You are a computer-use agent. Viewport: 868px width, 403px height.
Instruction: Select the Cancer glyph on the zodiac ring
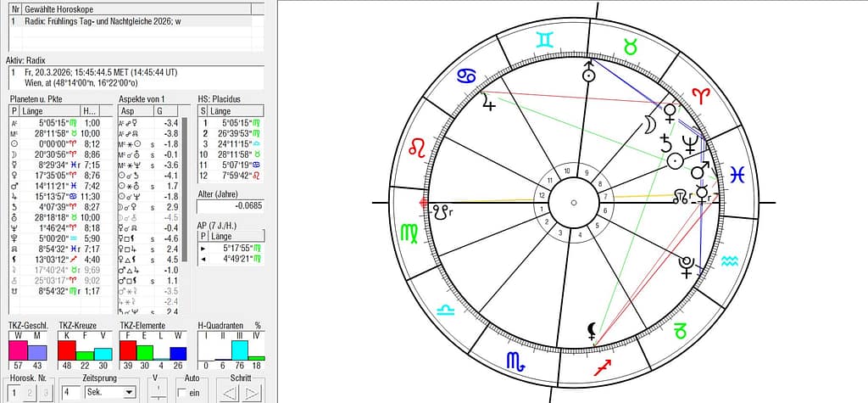pos(466,76)
